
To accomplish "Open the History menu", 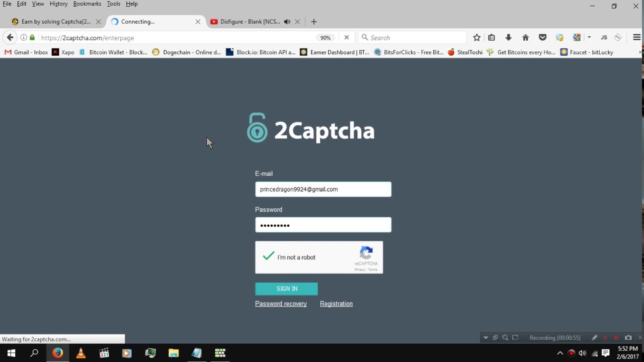I will point(58,4).
